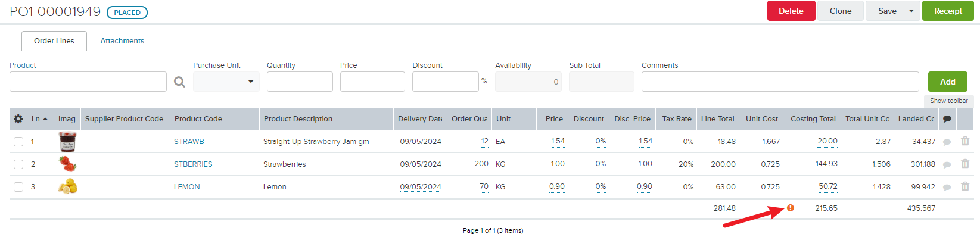
Task: Click the red Delete button
Action: coord(791,11)
